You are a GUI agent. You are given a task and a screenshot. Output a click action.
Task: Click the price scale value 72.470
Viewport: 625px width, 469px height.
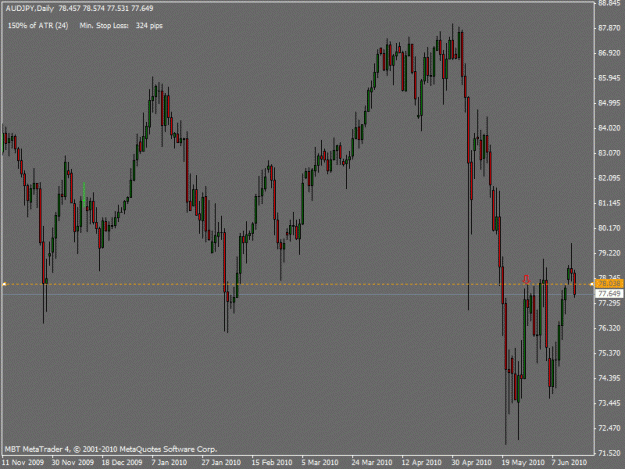pyautogui.click(x=609, y=428)
